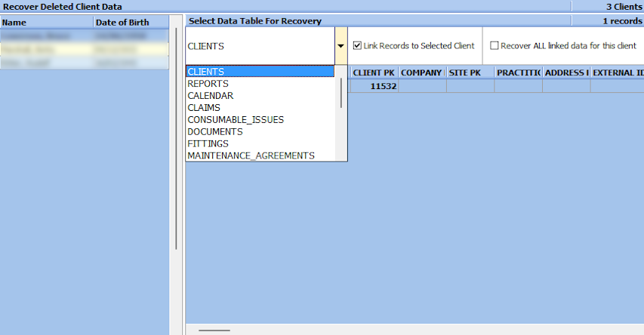Enable Recover ALL linked data checkbox
This screenshot has height=335, width=644.
click(494, 45)
